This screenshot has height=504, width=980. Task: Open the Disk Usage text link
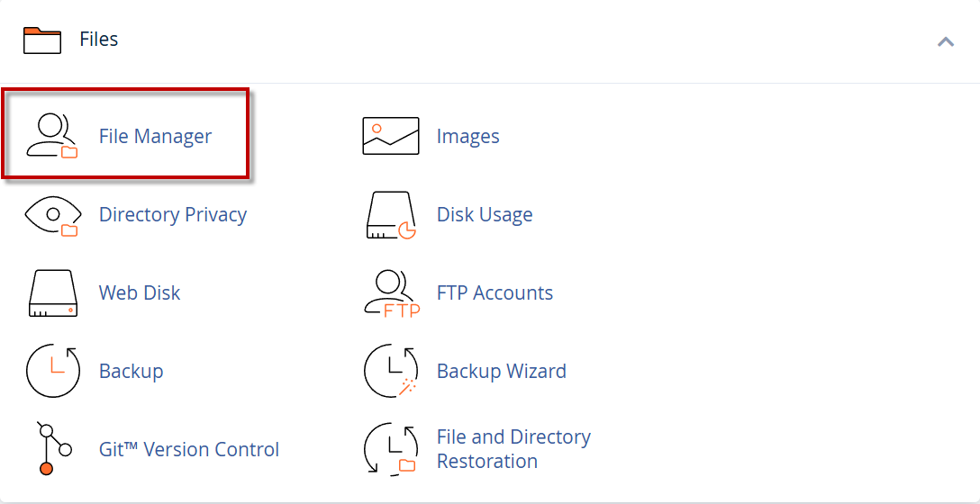484,215
